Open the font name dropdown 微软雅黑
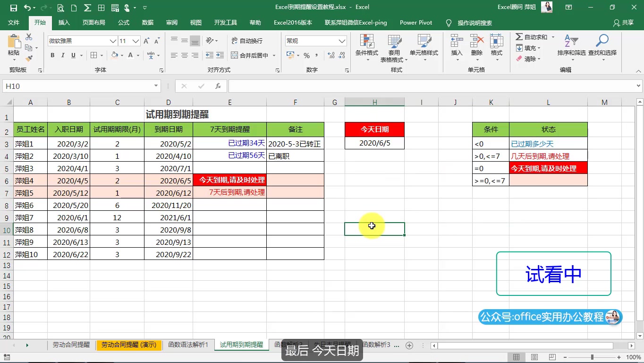Viewport: 644px width, 363px height. point(113,41)
